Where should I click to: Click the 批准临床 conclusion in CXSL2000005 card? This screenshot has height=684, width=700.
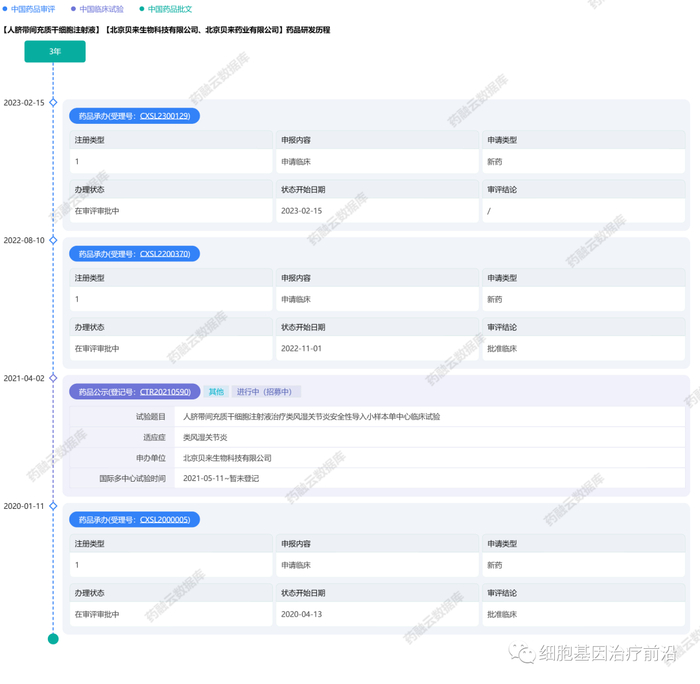[x=502, y=614]
